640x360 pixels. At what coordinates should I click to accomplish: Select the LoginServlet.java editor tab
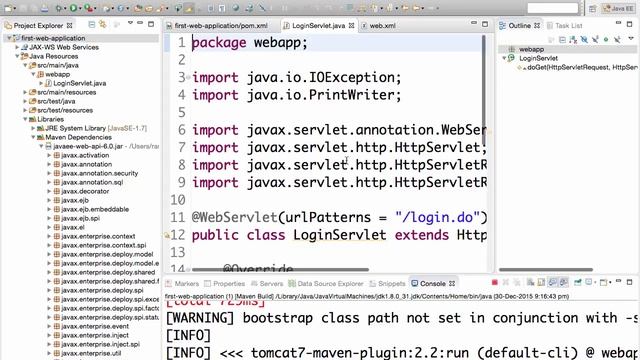[x=319, y=26]
